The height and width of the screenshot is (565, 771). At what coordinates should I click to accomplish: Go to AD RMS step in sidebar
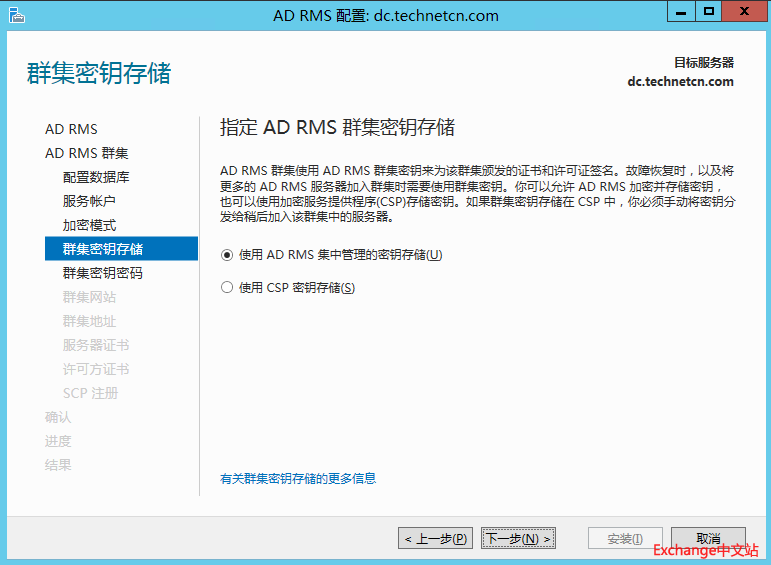tap(71, 129)
